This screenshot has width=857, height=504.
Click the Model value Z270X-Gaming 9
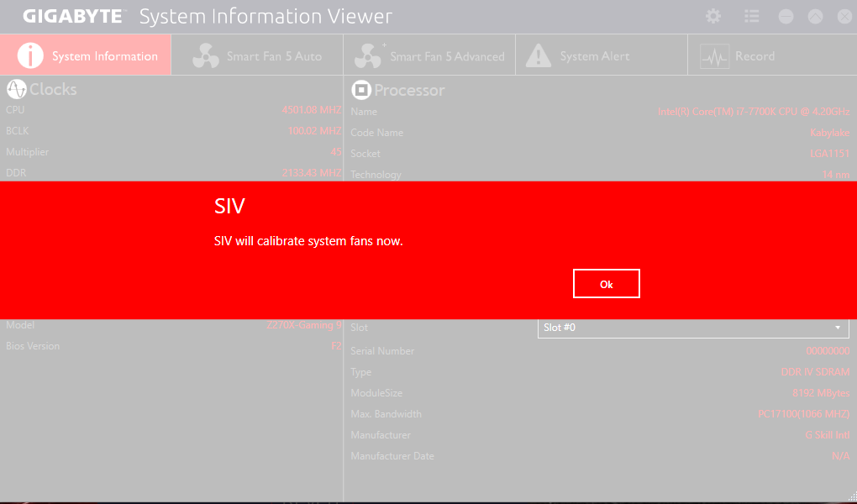(304, 325)
